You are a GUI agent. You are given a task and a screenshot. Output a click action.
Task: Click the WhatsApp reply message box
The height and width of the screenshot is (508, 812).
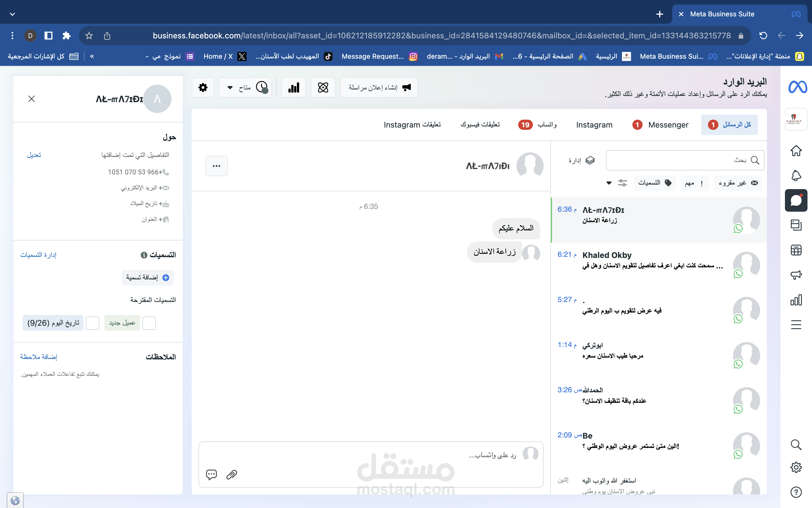[x=371, y=464]
